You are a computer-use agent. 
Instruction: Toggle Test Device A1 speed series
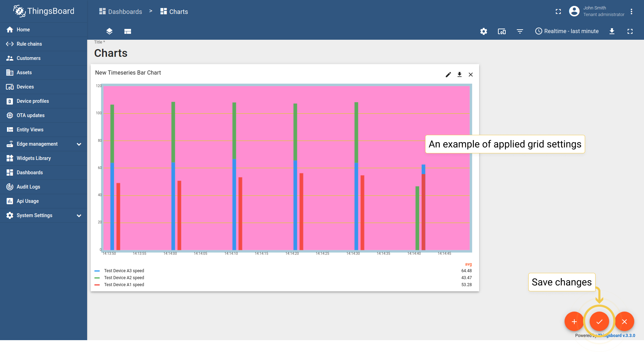click(124, 285)
